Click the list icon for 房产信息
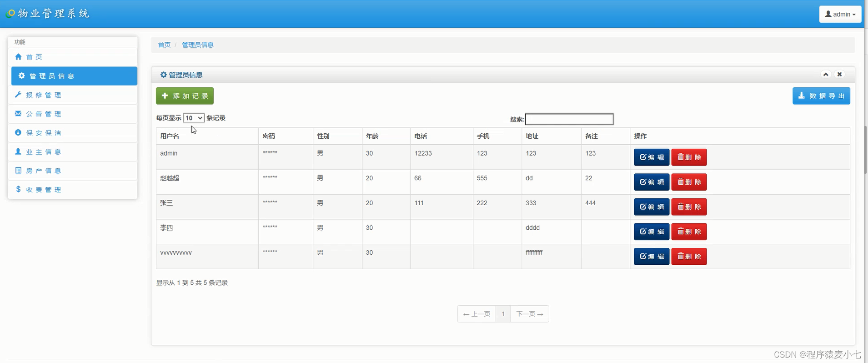The image size is (868, 363). tap(18, 170)
